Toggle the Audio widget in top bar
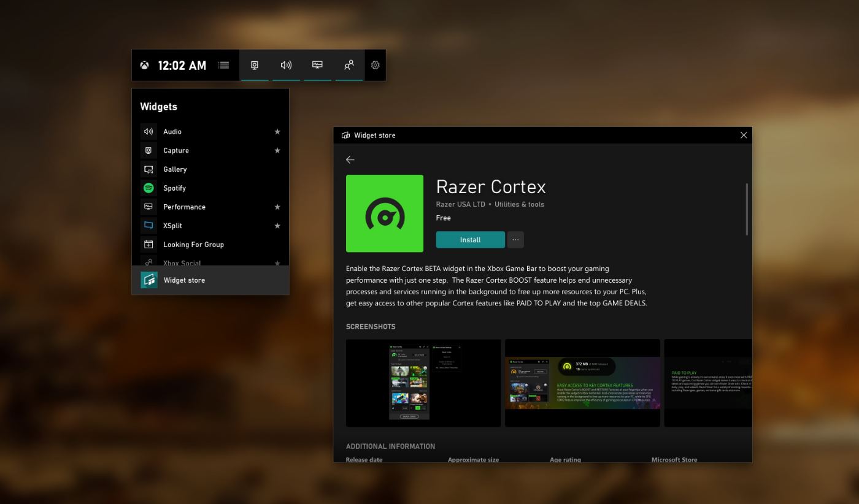The image size is (859, 504). 286,65
